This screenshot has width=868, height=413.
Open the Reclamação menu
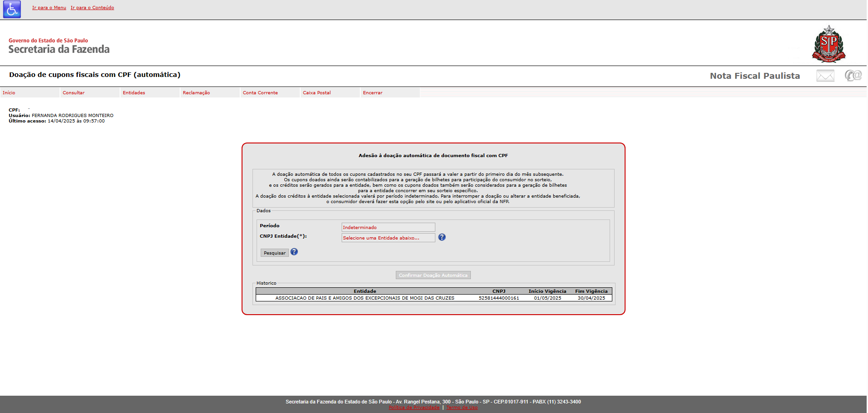click(196, 93)
